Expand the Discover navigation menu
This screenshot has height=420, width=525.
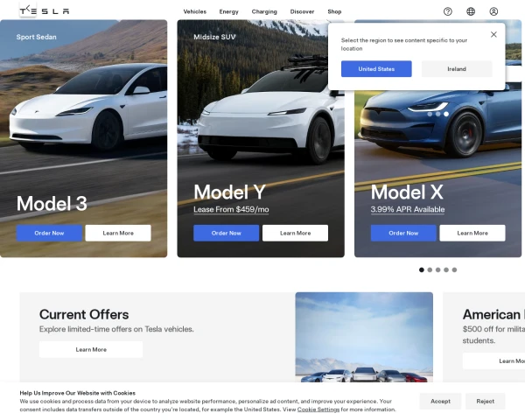click(x=302, y=11)
